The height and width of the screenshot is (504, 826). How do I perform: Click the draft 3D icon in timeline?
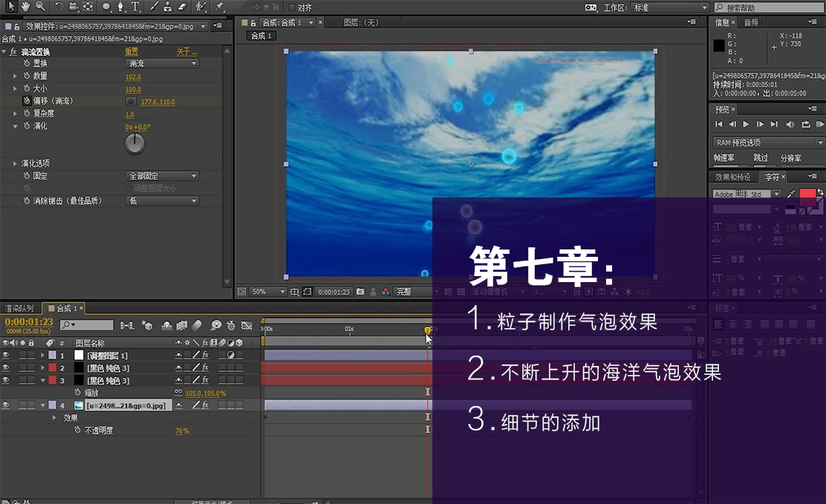point(147,325)
